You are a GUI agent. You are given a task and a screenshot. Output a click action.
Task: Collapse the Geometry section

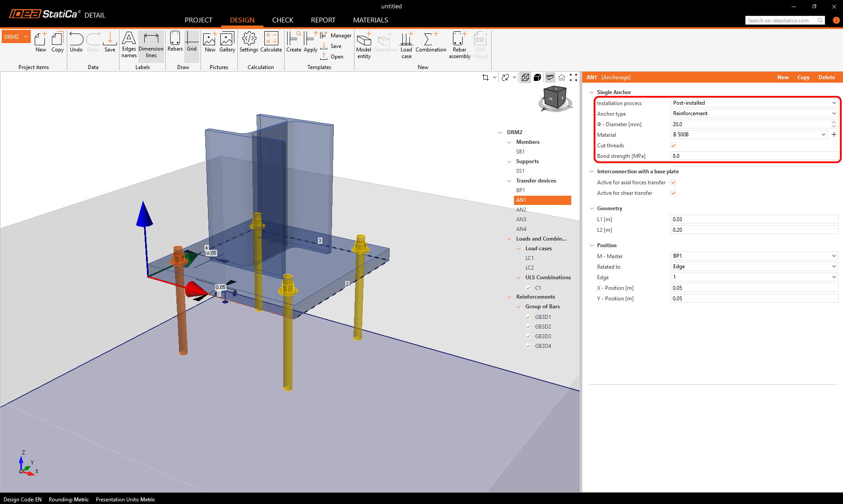(592, 208)
